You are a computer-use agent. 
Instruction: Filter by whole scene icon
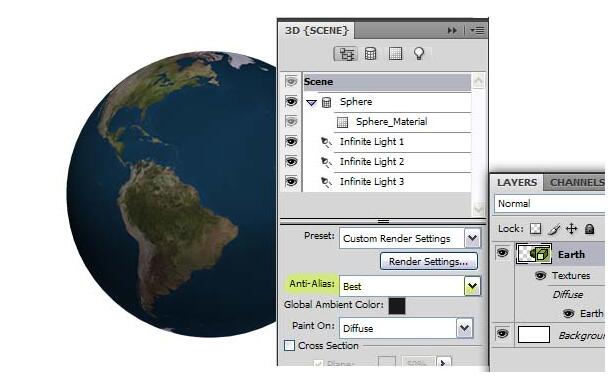click(346, 54)
